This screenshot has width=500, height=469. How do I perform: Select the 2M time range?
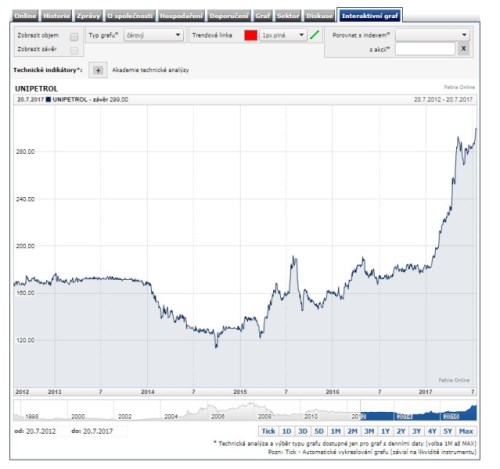coord(352,431)
